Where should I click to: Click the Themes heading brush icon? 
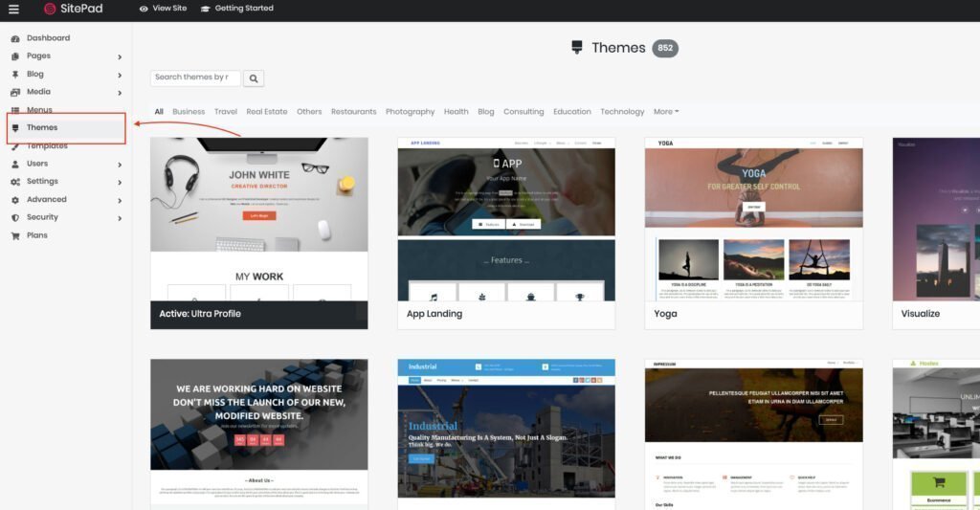[577, 48]
